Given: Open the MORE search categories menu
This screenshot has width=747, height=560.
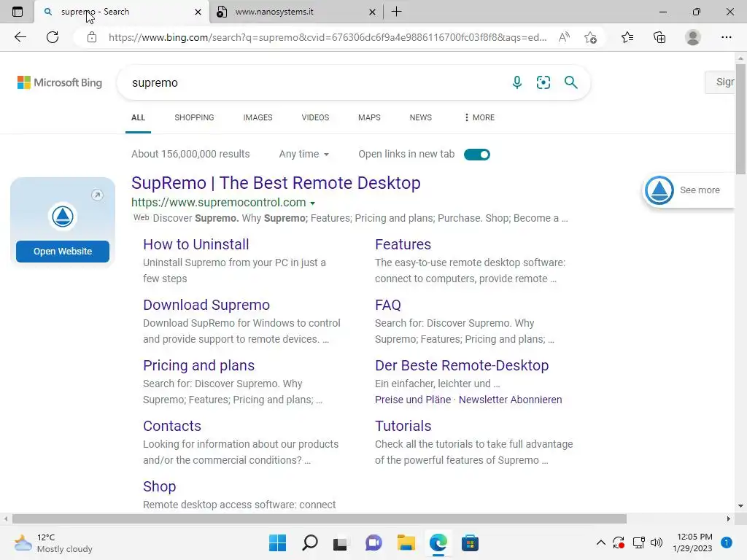Looking at the screenshot, I should pos(479,117).
